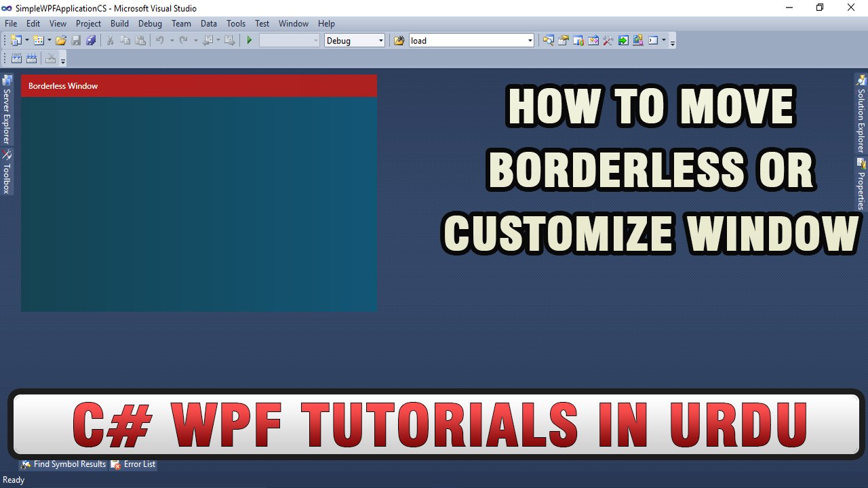The image size is (868, 488).
Task: Open the Data menu
Action: pyautogui.click(x=209, y=23)
